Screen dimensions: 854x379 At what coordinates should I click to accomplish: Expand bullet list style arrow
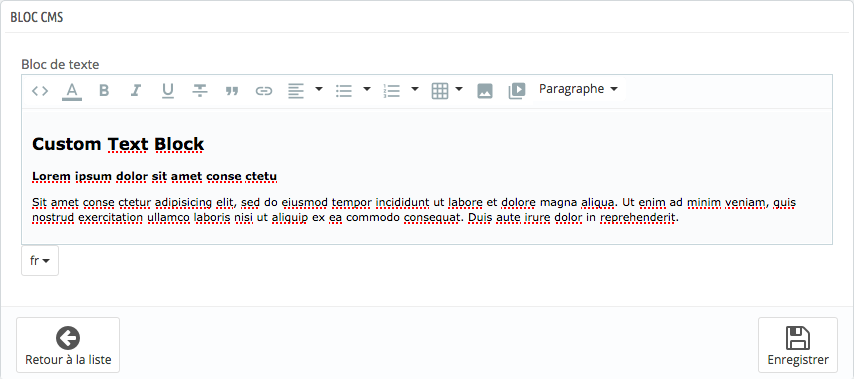[367, 89]
